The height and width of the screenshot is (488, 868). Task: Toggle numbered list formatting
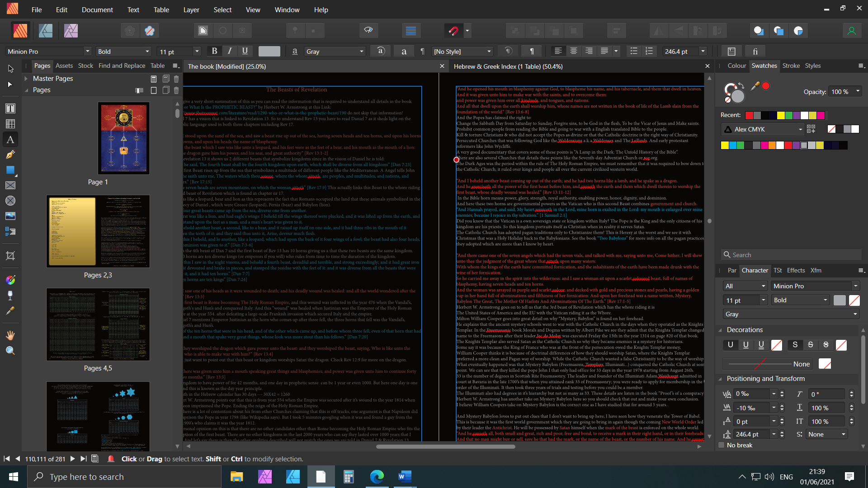tap(649, 51)
